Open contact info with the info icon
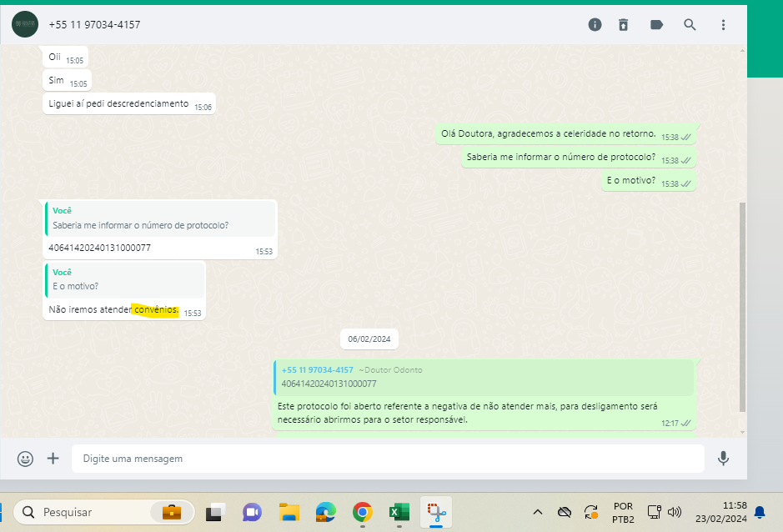The width and height of the screenshot is (783, 532). point(595,25)
